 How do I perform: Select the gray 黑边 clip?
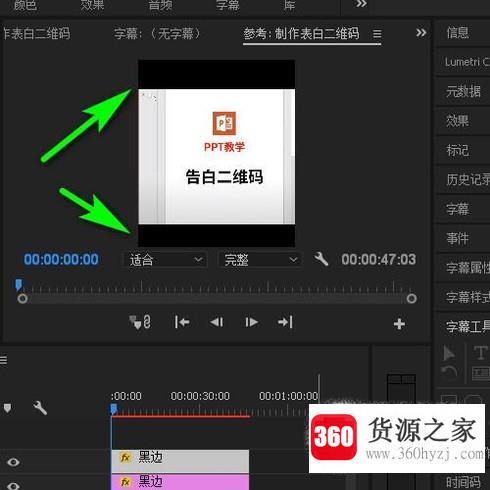tap(180, 461)
